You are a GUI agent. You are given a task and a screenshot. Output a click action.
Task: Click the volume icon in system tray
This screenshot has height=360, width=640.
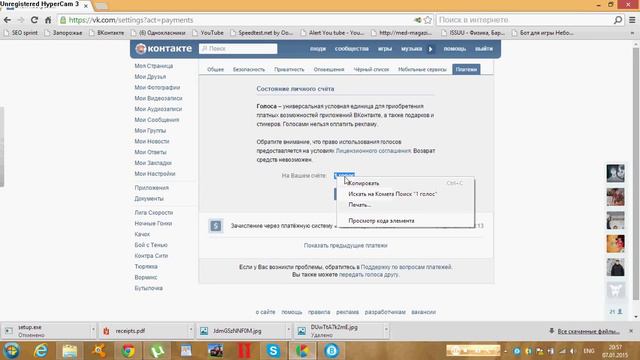tap(573, 351)
